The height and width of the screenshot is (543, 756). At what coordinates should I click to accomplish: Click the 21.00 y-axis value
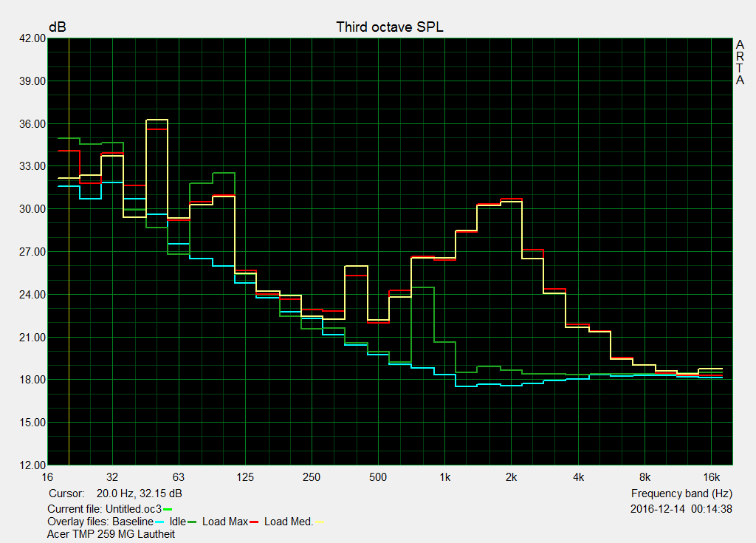coord(32,338)
